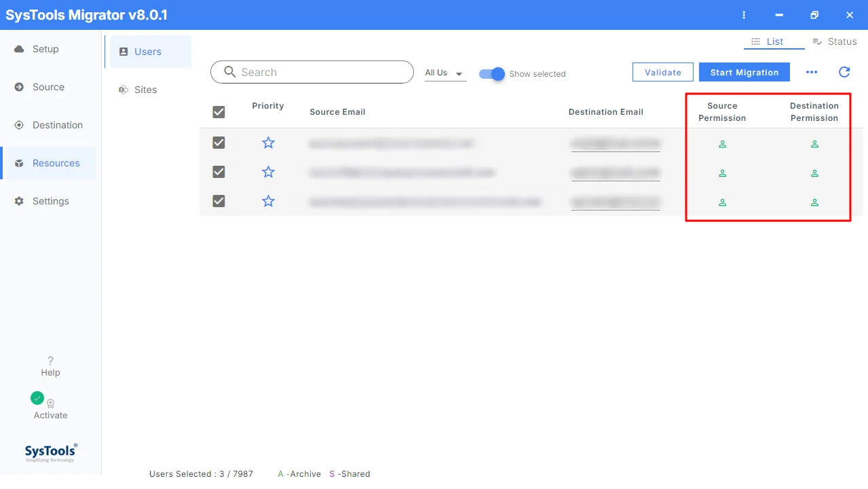868x489 pixels.
Task: Click the Priority column header
Action: tap(268, 106)
